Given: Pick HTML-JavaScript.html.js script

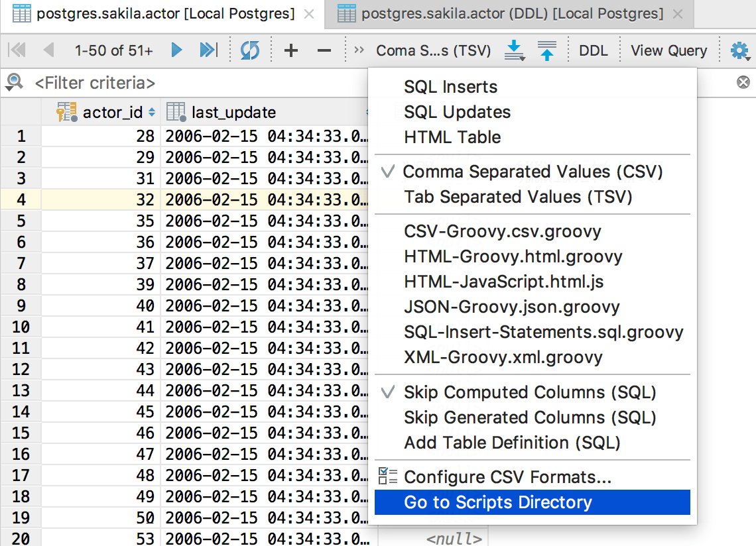Looking at the screenshot, I should coord(533,282).
